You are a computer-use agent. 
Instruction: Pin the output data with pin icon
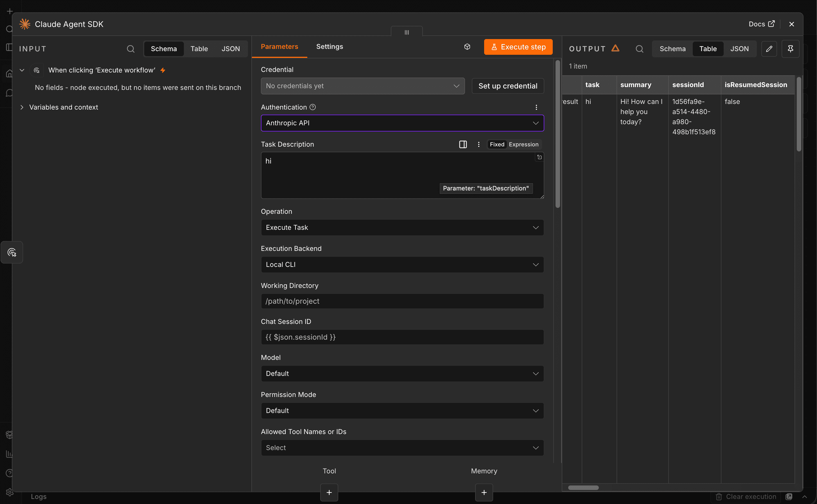[x=790, y=49]
